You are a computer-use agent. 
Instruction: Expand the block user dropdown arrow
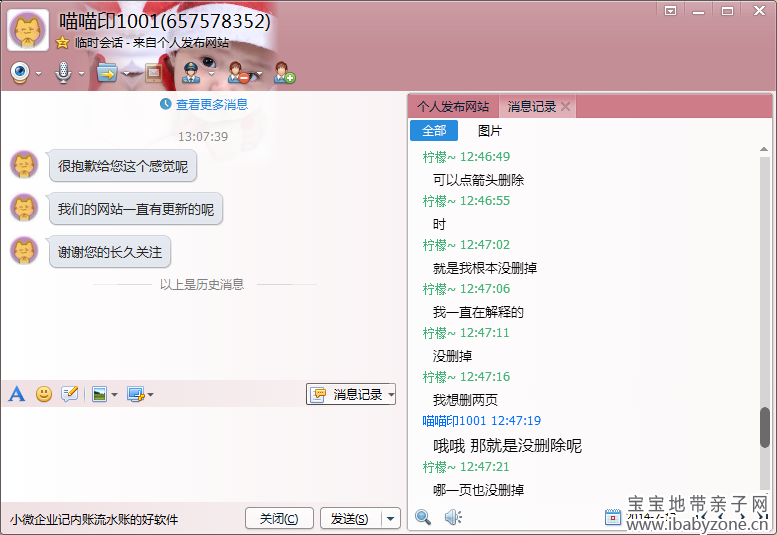click(x=259, y=74)
